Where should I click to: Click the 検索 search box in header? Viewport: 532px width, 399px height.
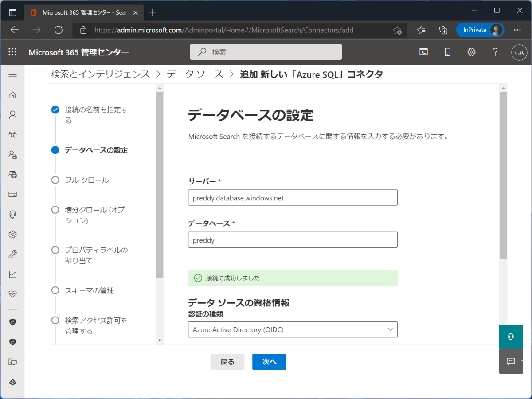pyautogui.click(x=266, y=52)
